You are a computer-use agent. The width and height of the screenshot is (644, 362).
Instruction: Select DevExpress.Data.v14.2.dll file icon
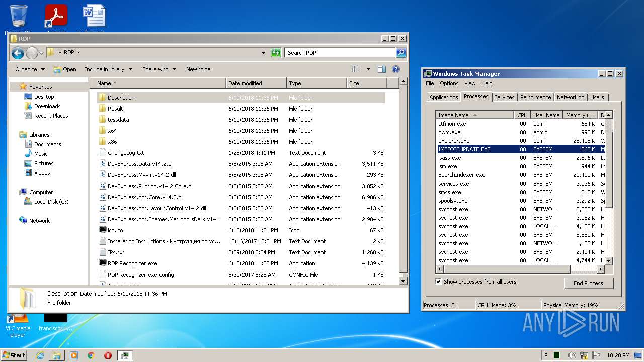(103, 164)
